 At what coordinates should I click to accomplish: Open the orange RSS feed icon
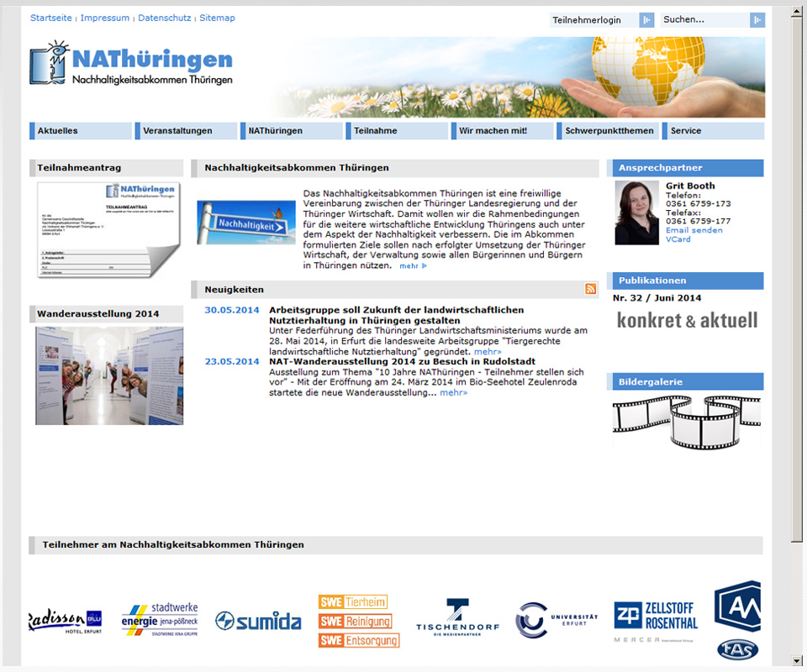click(x=590, y=289)
